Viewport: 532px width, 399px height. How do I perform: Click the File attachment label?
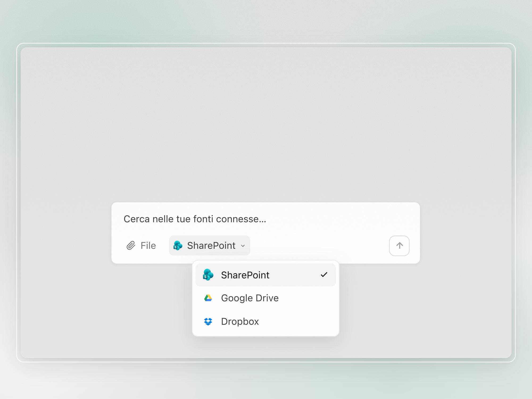pyautogui.click(x=148, y=246)
